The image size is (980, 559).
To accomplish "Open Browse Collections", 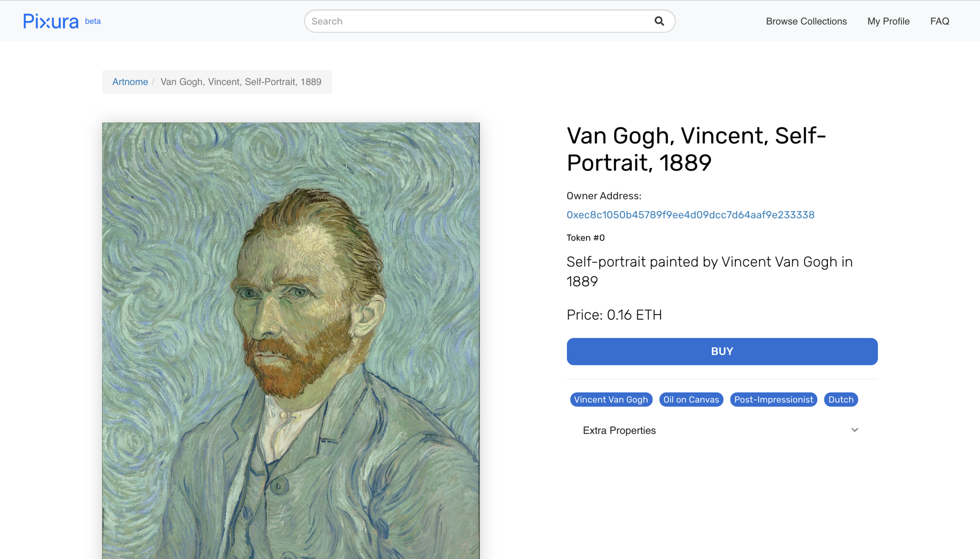I will pyautogui.click(x=806, y=21).
